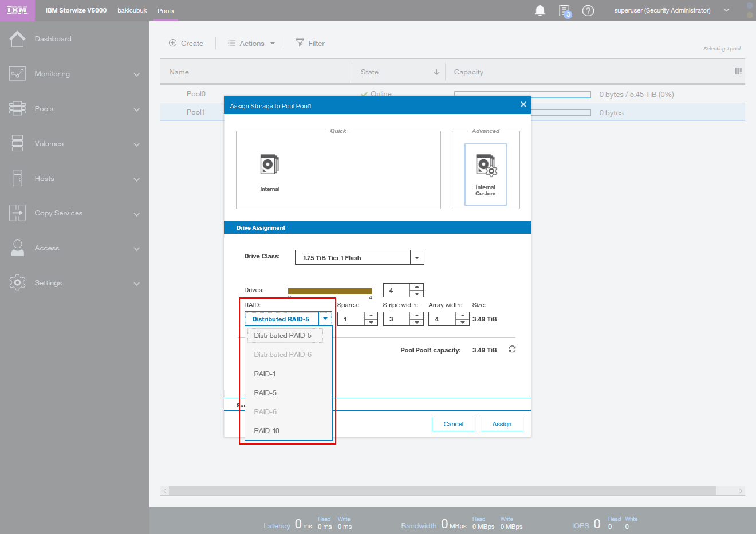The image size is (756, 534).
Task: Click the IBM logo icon
Action: tap(17, 10)
